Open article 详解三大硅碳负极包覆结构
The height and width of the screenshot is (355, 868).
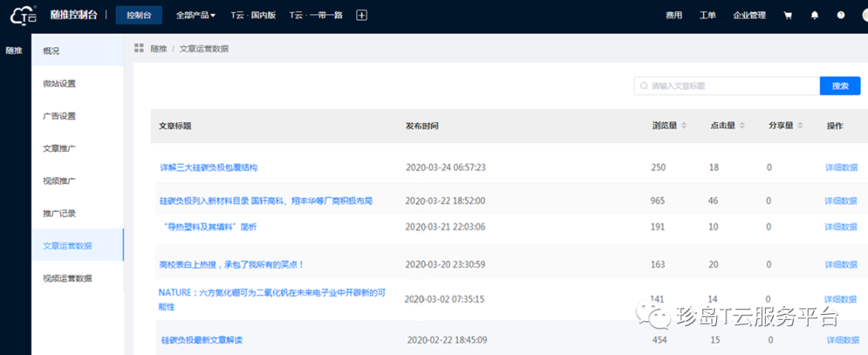(208, 168)
